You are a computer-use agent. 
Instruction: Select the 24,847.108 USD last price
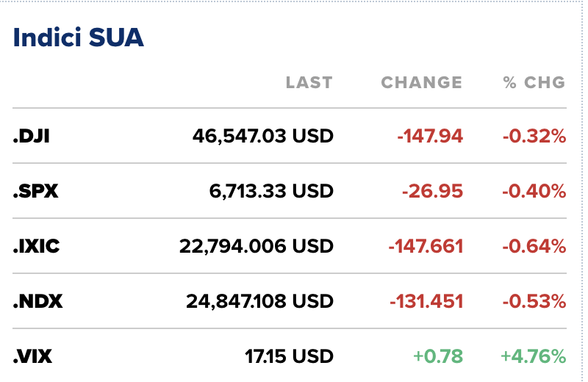[256, 301]
